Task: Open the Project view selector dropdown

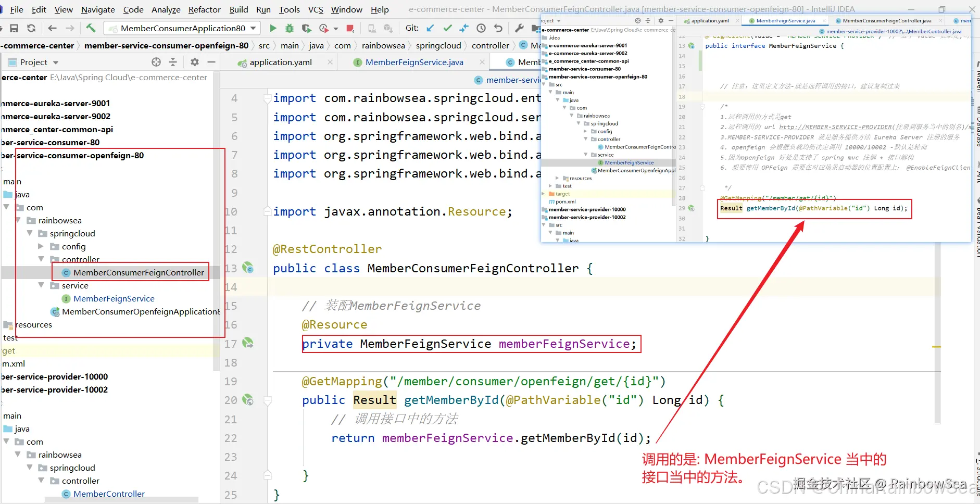Action: (x=56, y=62)
